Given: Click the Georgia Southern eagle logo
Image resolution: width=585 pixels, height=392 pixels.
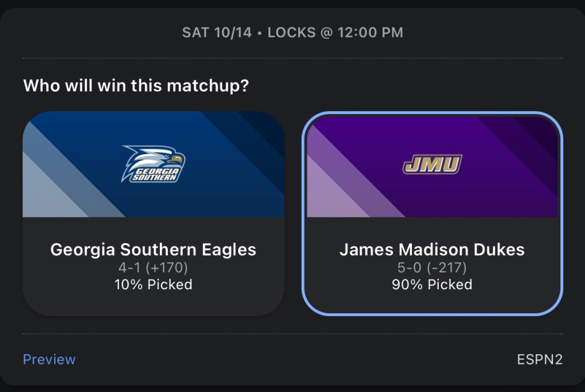Looking at the screenshot, I should (153, 164).
